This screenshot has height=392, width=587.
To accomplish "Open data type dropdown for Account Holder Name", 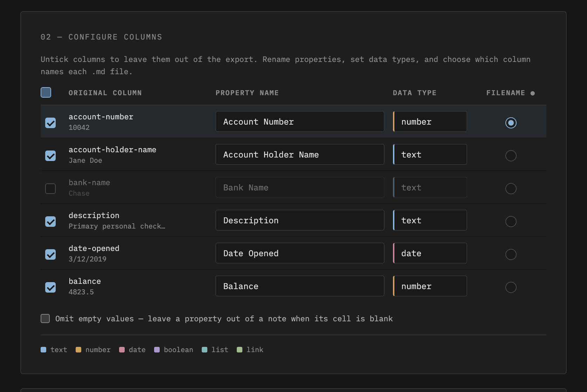I will [430, 154].
